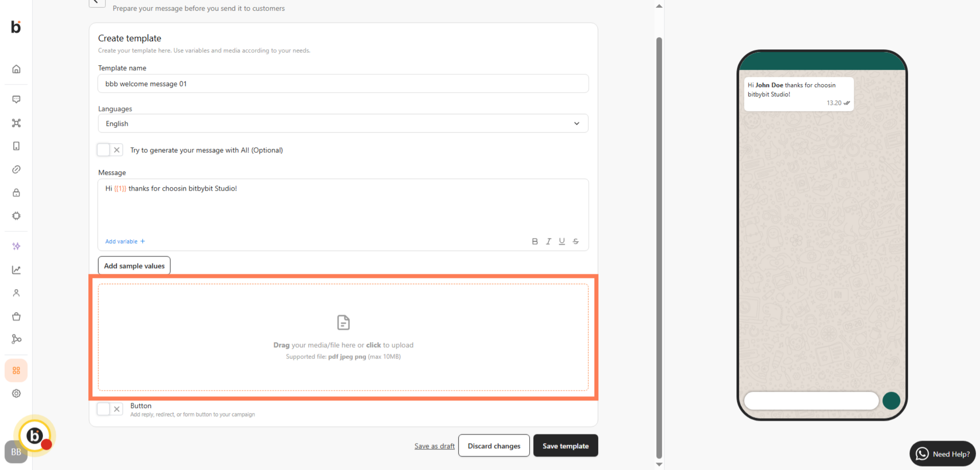
Task: Enable the Button toggle
Action: click(110, 409)
